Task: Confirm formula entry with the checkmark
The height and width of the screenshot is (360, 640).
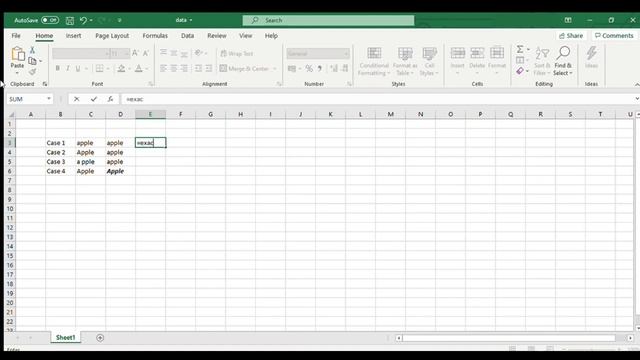Action: point(94,99)
